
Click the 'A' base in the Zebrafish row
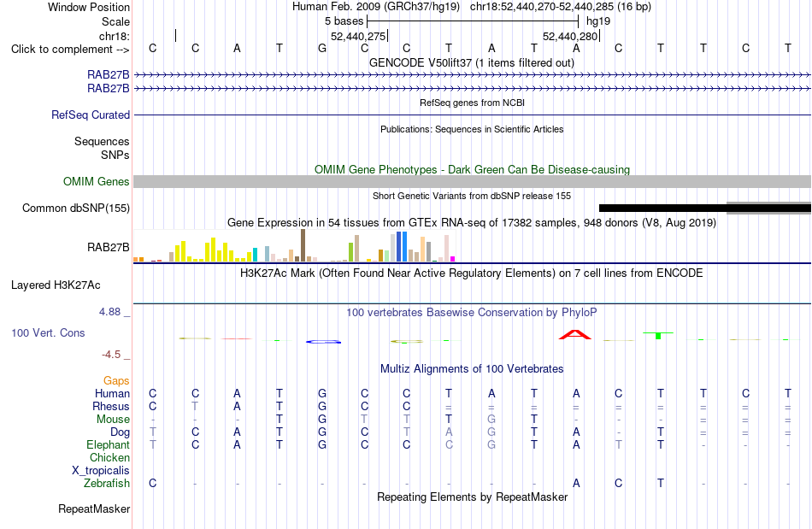(x=576, y=483)
